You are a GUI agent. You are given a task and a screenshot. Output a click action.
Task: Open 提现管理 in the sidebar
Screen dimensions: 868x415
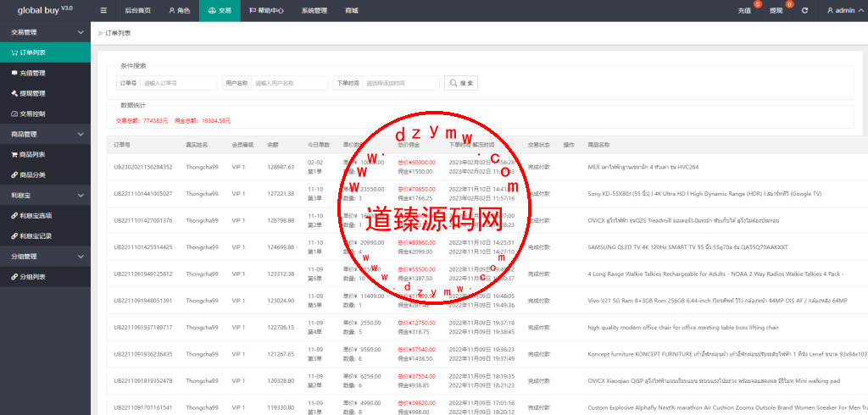click(46, 93)
